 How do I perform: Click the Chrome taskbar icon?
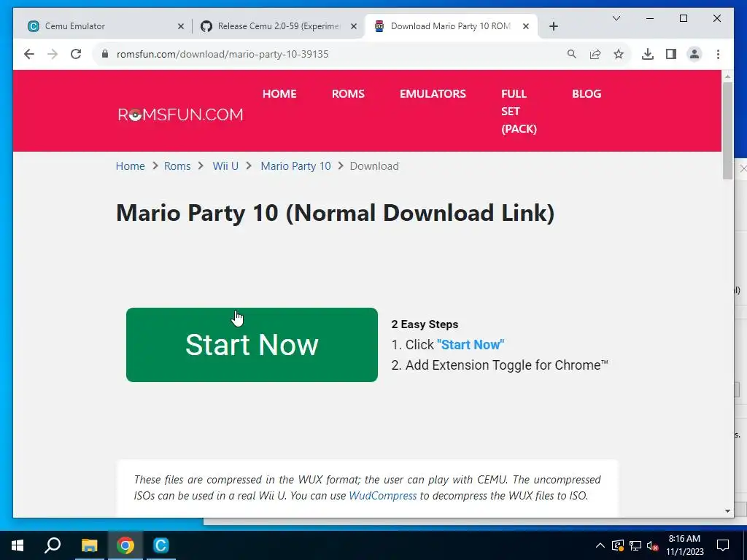coord(125,545)
